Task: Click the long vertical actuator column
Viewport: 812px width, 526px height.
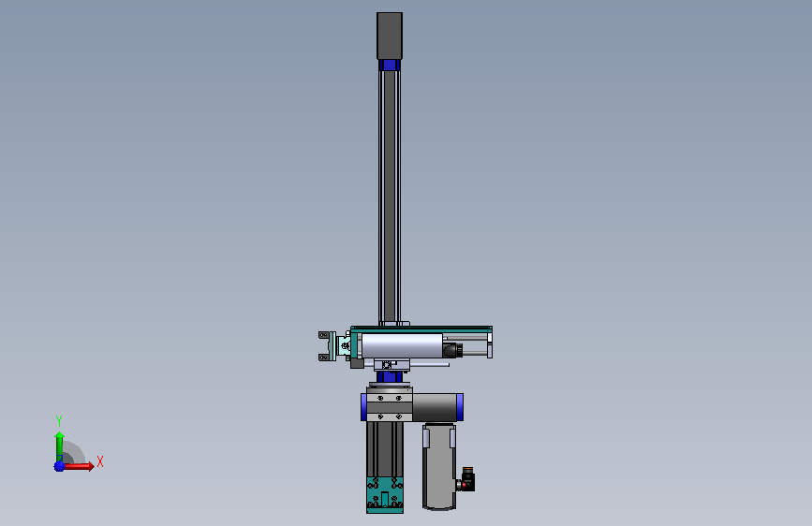Action: click(x=390, y=196)
